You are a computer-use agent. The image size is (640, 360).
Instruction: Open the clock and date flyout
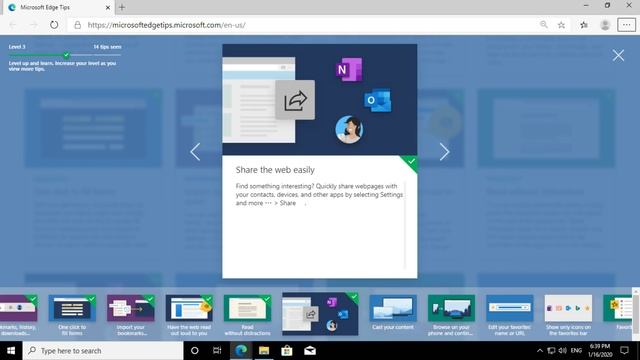pos(600,351)
